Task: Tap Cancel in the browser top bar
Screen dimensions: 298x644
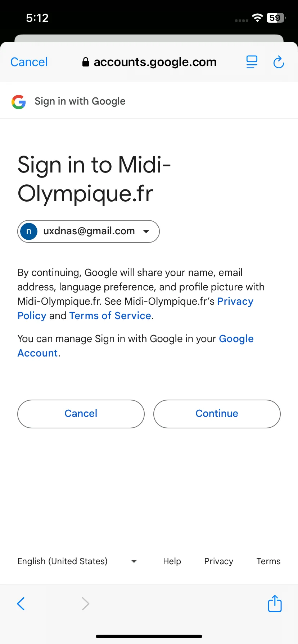Action: coord(29,62)
